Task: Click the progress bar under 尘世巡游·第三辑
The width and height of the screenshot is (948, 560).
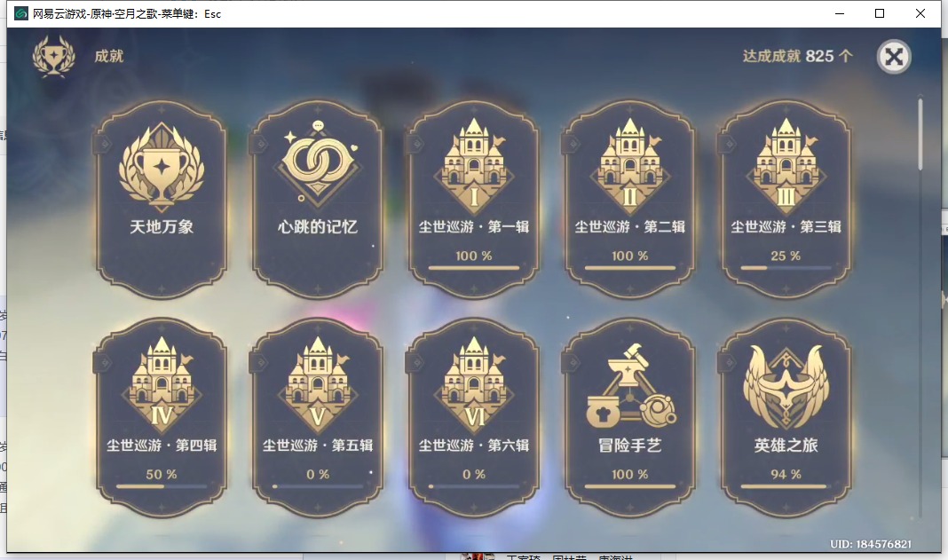Action: pos(786,267)
